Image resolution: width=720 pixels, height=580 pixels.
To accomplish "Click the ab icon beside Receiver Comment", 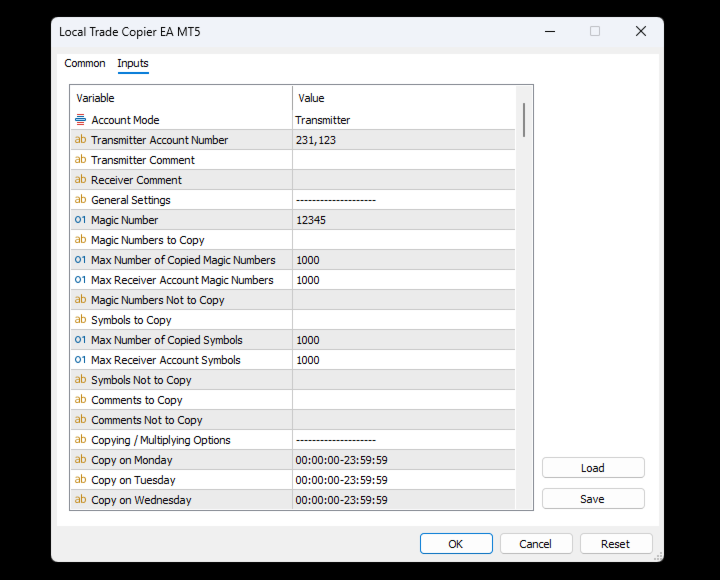I will [x=80, y=180].
